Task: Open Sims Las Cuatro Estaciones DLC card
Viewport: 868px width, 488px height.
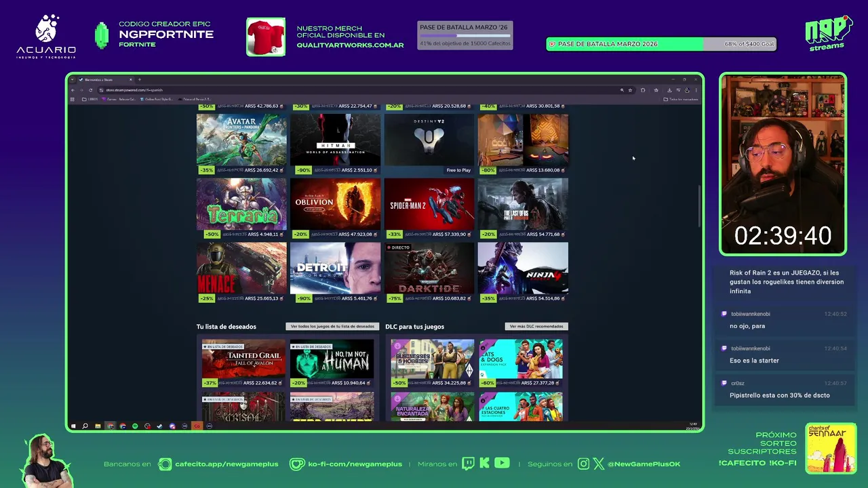Action: pos(521,407)
